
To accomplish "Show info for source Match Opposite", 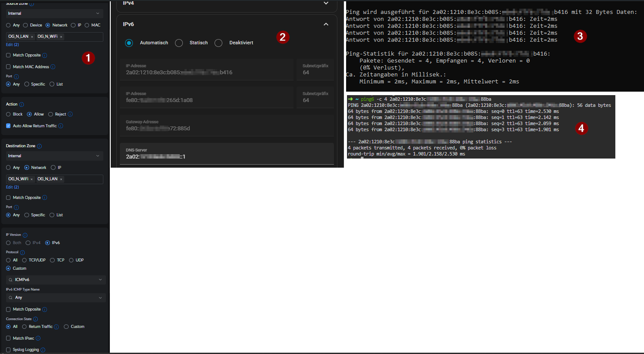I will click(45, 56).
